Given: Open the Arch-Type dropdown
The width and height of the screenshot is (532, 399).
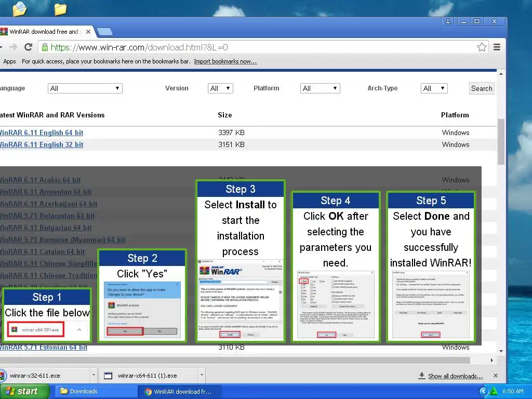Looking at the screenshot, I should (x=434, y=88).
